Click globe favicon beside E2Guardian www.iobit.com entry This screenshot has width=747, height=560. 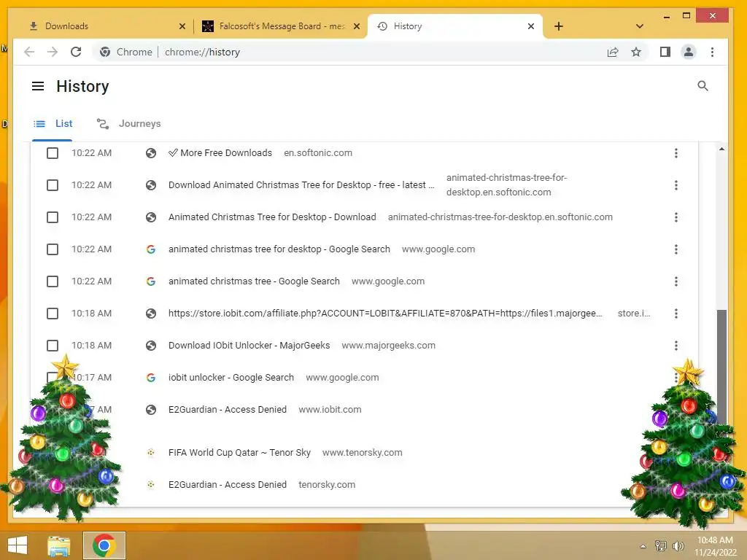150,410
